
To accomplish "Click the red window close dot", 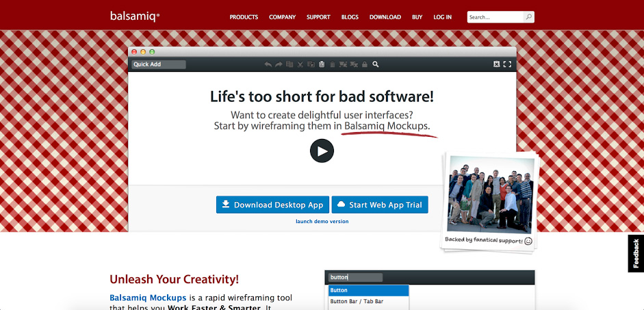I will [134, 52].
